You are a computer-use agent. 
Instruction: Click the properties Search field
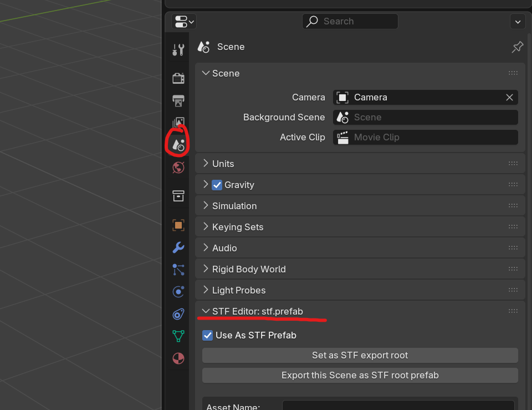click(x=350, y=22)
